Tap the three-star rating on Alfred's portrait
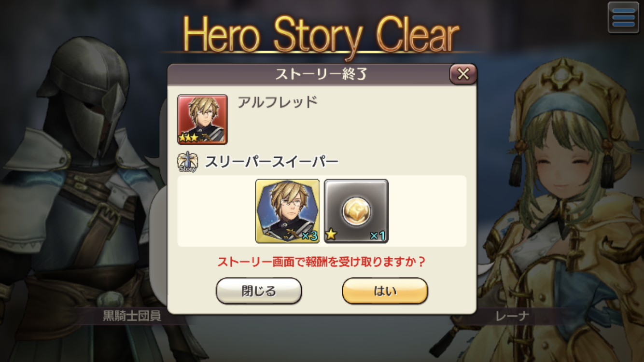The height and width of the screenshot is (362, 644). [188, 138]
